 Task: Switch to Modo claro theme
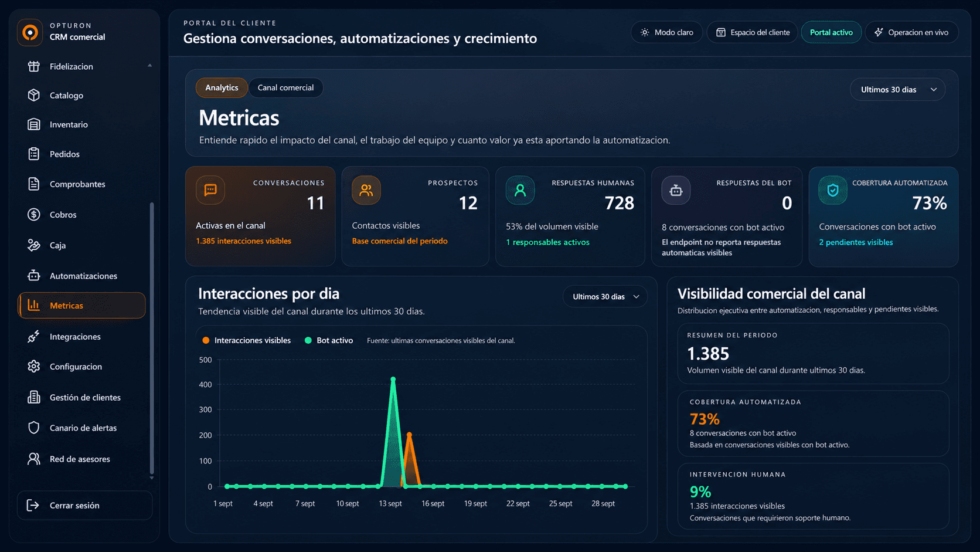tap(667, 32)
